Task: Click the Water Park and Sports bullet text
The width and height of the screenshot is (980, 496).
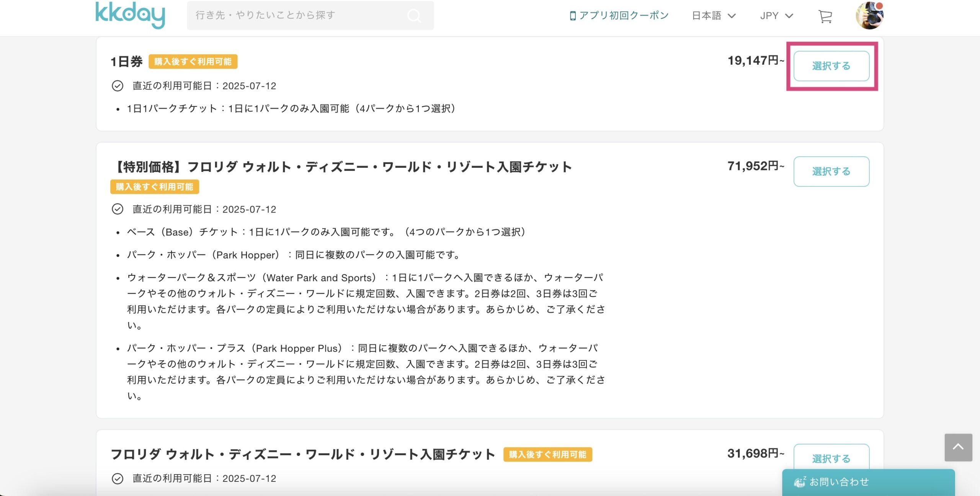Action: (366, 301)
